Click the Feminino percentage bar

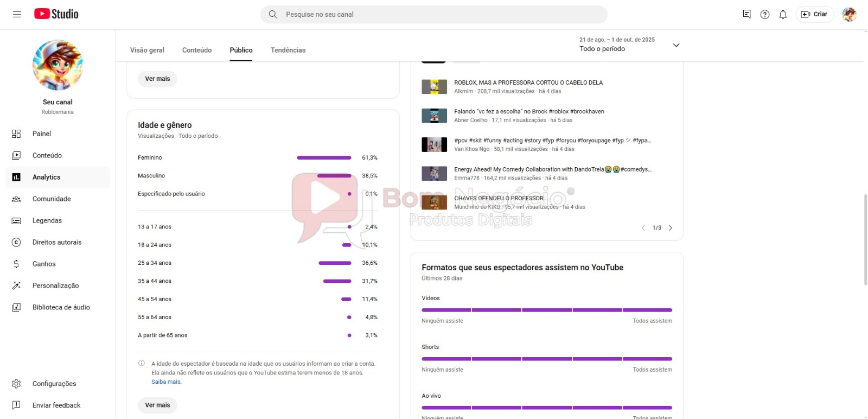(x=324, y=158)
